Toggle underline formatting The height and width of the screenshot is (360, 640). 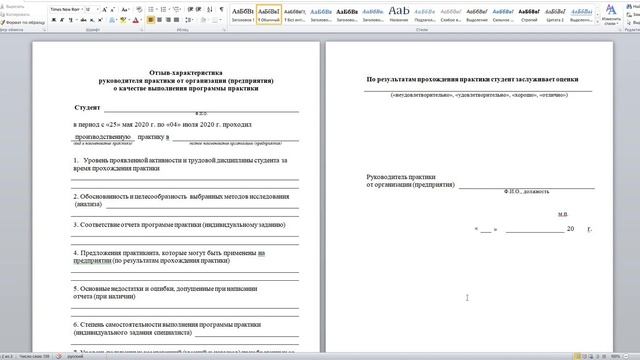pyautogui.click(x=70, y=20)
